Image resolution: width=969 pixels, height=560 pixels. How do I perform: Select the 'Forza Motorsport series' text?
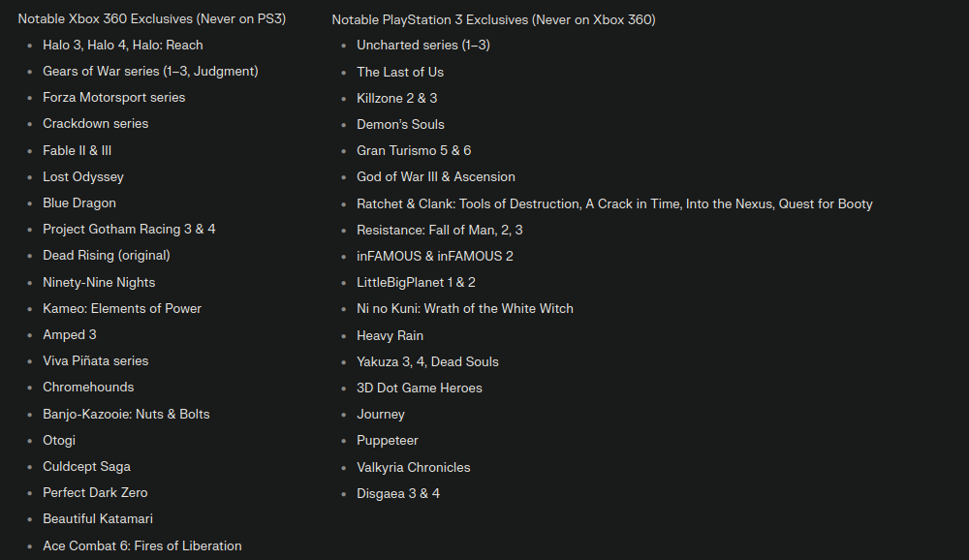[113, 97]
